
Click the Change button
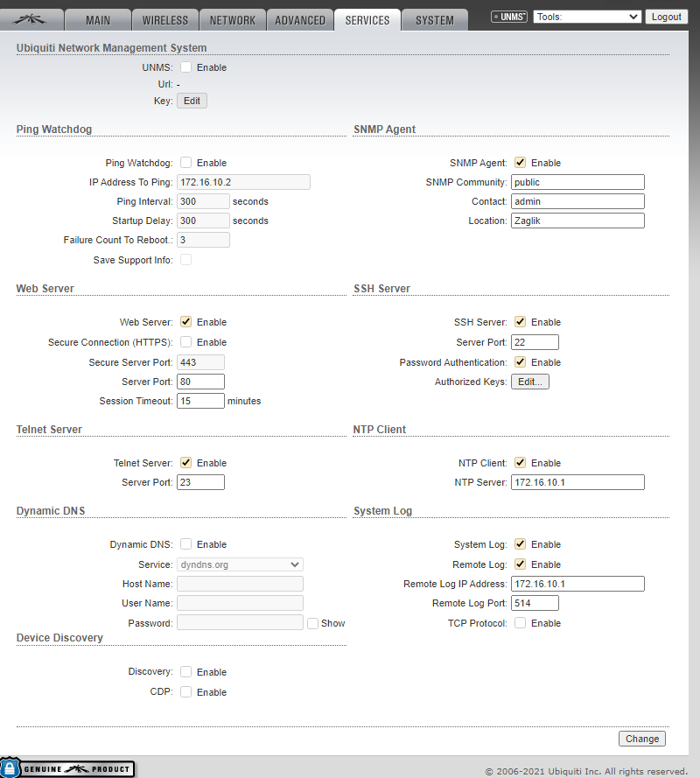tap(641, 739)
